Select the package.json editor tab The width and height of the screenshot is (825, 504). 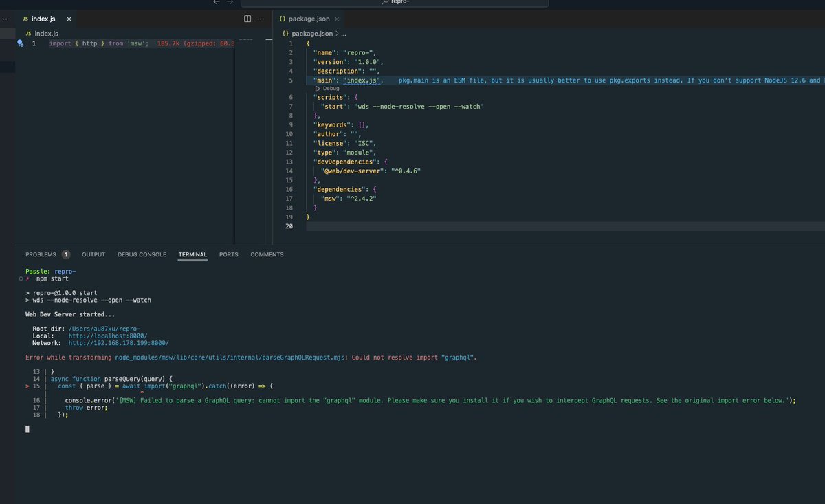pyautogui.click(x=307, y=19)
